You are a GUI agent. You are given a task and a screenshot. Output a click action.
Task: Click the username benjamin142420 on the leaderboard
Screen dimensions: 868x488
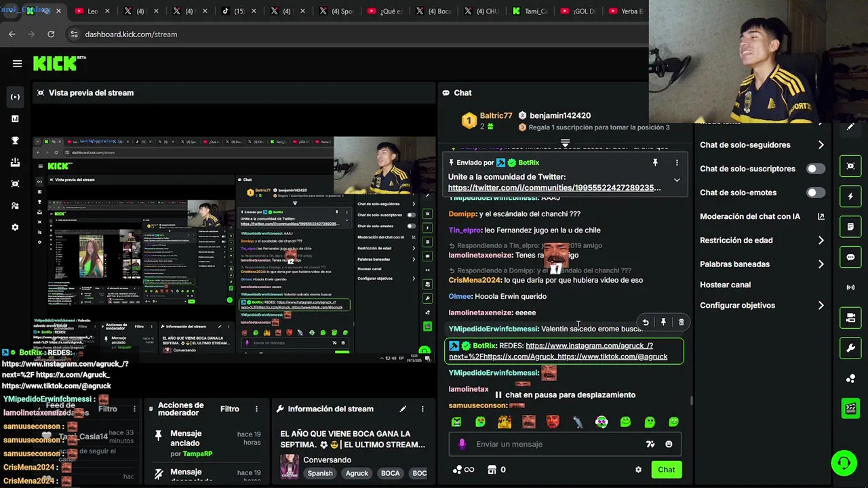pos(560,116)
